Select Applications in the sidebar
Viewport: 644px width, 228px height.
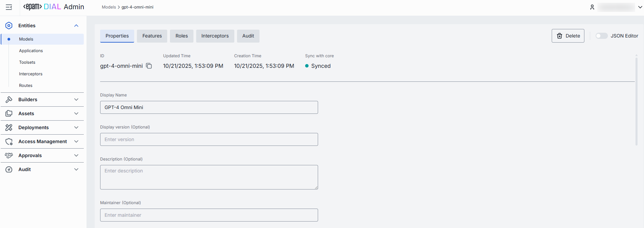coord(31,51)
